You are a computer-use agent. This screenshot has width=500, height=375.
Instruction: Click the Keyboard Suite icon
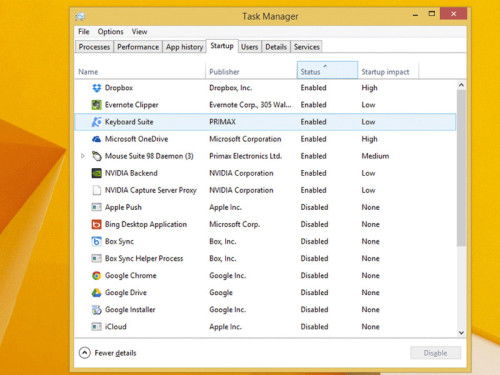click(x=96, y=122)
